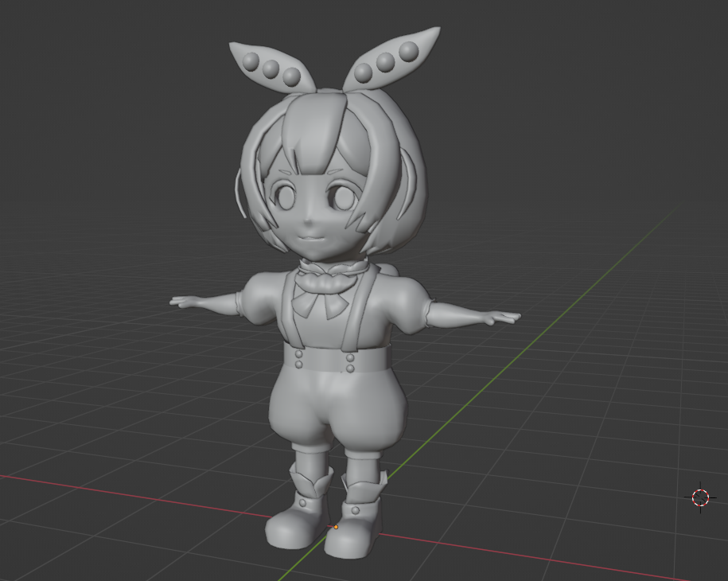This screenshot has width=728, height=581.
Task: Click the middle bead on the left-side bunny ear
Action: click(x=272, y=68)
